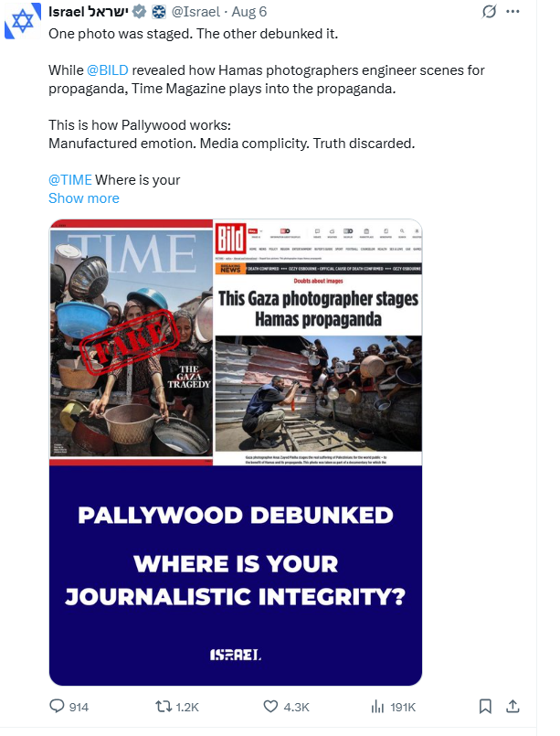Viewport: 560px width, 736px height.
Task: Open the TIME magazine cover image
Action: point(132,342)
